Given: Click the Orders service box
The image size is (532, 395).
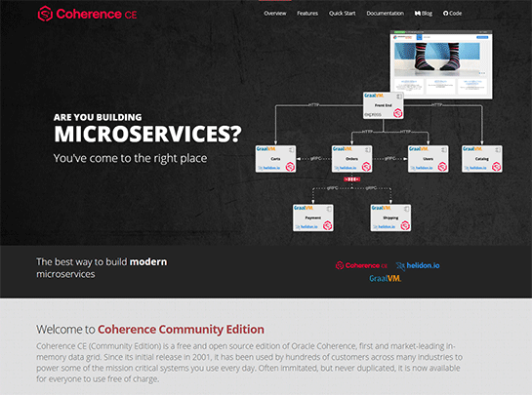Looking at the screenshot, I should click(x=351, y=159).
